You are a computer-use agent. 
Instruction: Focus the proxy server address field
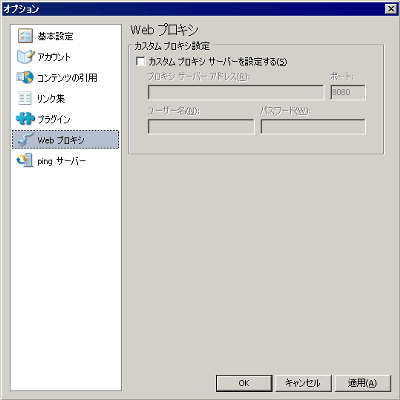point(236,92)
